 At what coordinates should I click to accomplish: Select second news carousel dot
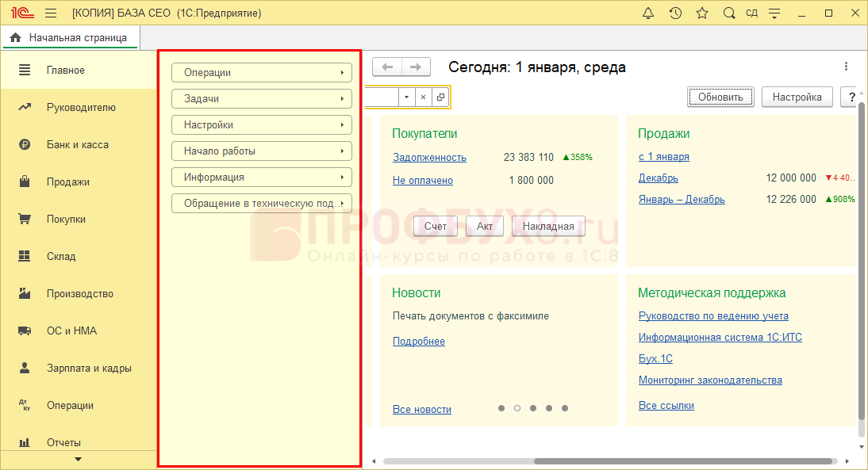(517, 408)
